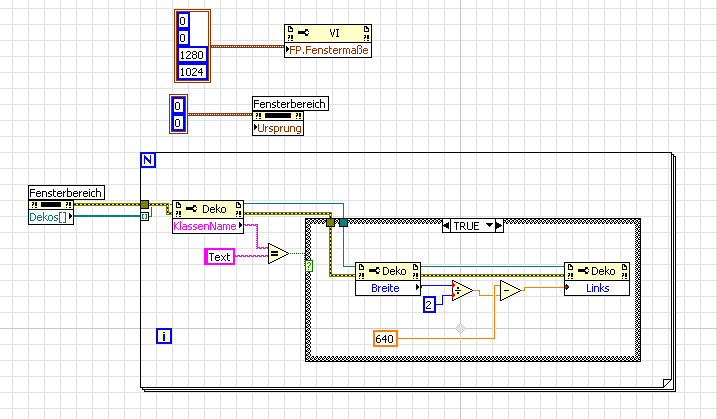The image size is (717, 419).
Task: Click the Fensterbereich label above Ursprung
Action: click(290, 104)
